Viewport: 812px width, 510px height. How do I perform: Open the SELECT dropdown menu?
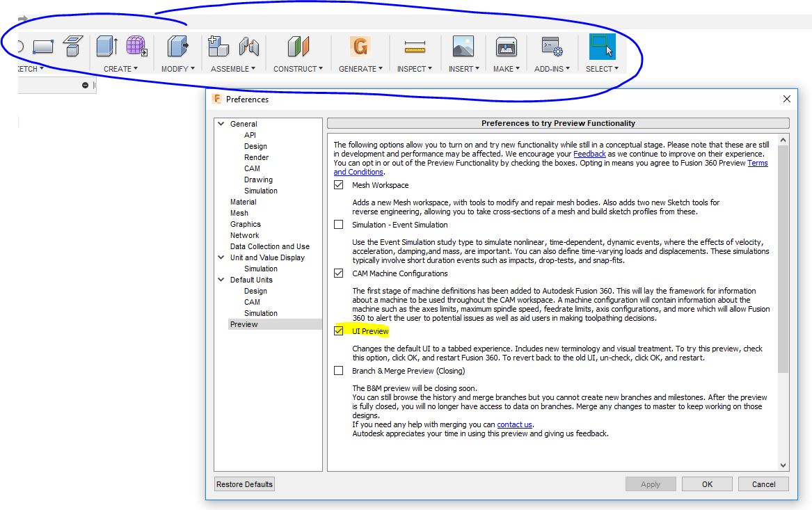click(x=602, y=68)
